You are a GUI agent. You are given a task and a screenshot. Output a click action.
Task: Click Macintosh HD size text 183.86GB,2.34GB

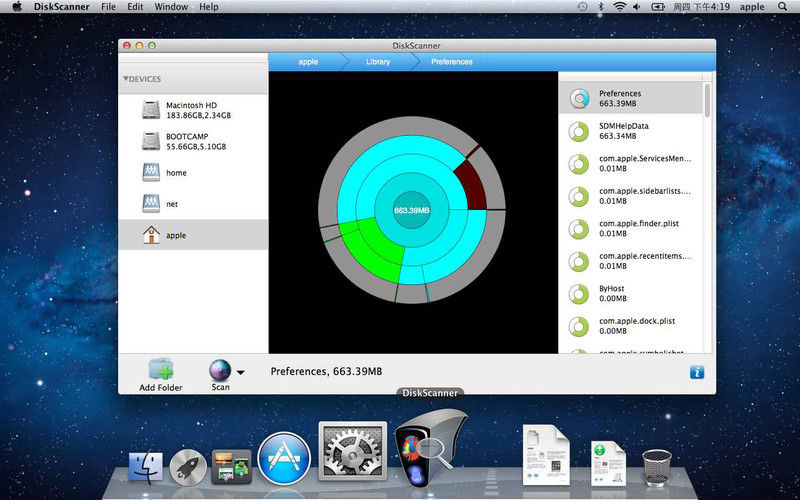click(198, 115)
